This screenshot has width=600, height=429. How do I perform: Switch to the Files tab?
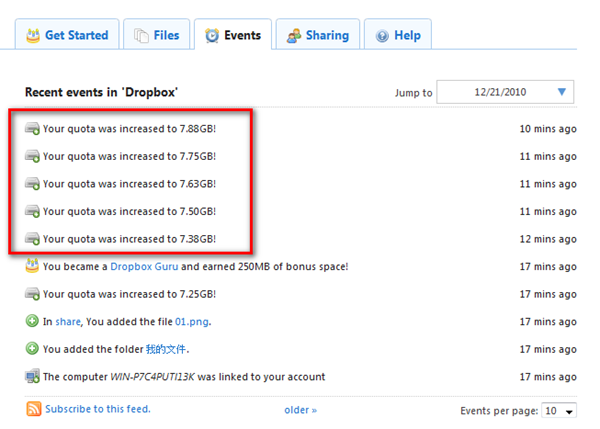[x=157, y=34]
